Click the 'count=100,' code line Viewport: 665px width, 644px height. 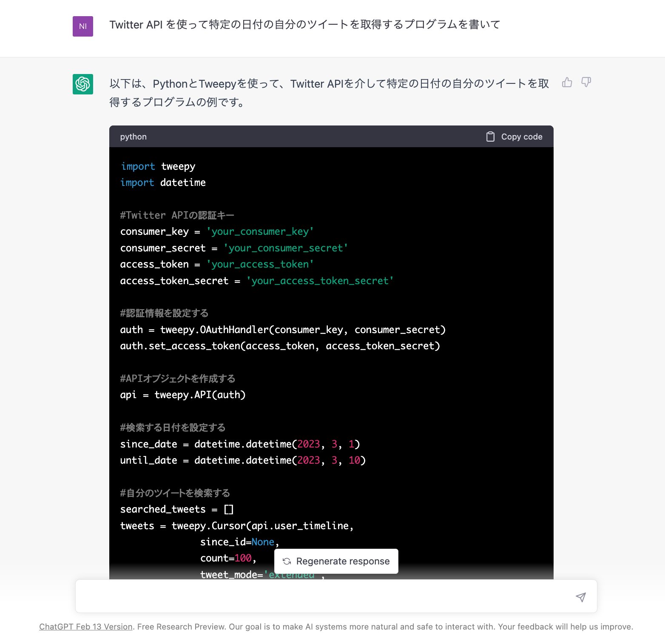pos(228,558)
